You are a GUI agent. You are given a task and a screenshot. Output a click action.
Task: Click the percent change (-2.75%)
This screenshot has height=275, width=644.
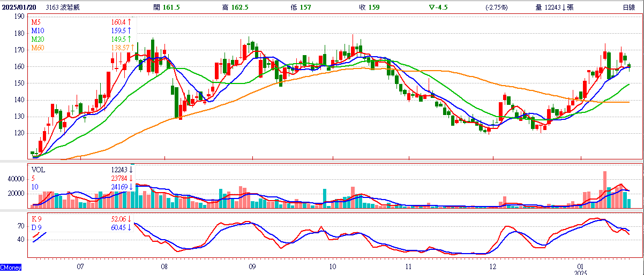pyautogui.click(x=496, y=7)
